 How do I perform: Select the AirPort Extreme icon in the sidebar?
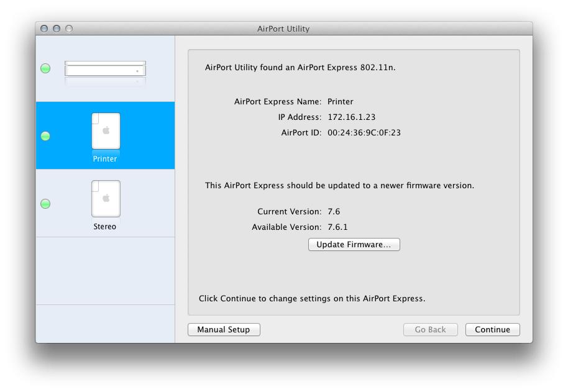pyautogui.click(x=105, y=68)
